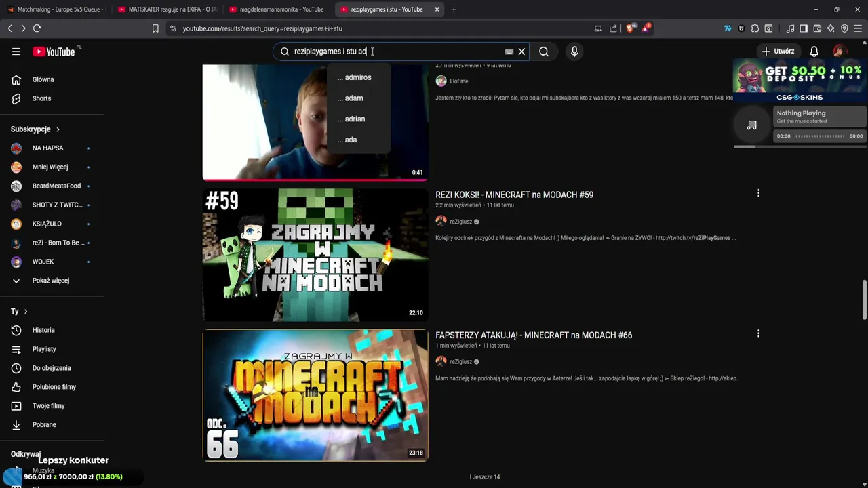Expand the Subskrypcje section arrow
Viewport: 868px width, 488px height.
tap(58, 129)
